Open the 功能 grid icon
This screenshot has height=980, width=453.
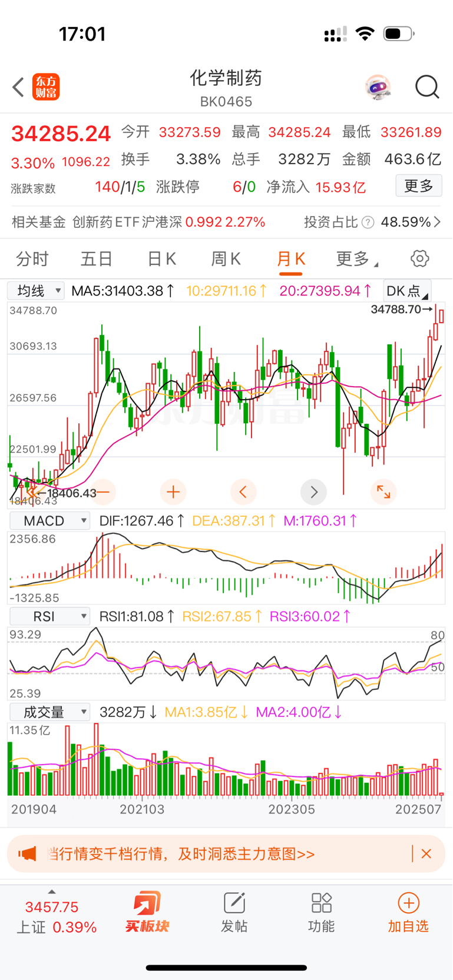pyautogui.click(x=321, y=912)
